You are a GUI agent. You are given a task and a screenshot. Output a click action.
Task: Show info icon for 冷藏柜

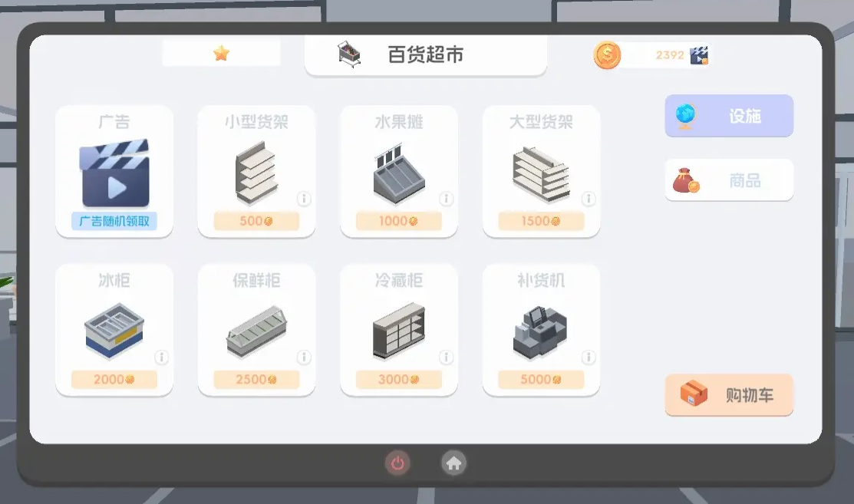[446, 357]
